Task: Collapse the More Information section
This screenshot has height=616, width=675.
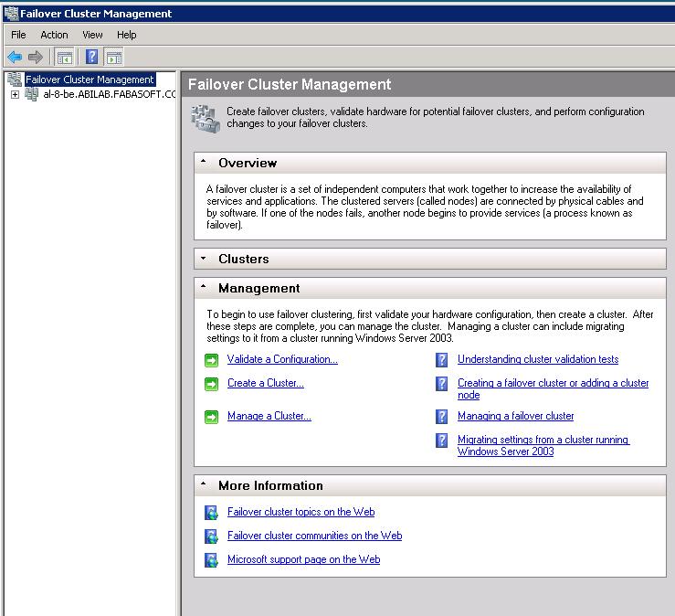Action: [204, 485]
